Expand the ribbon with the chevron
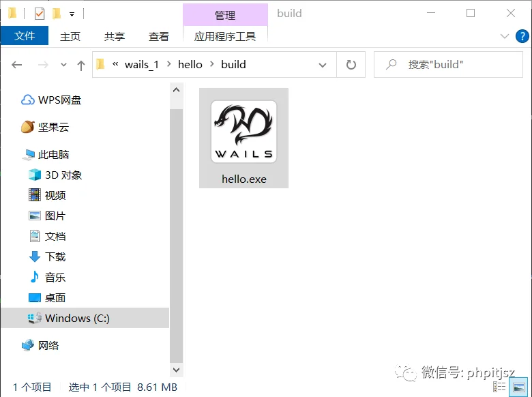 tap(505, 36)
